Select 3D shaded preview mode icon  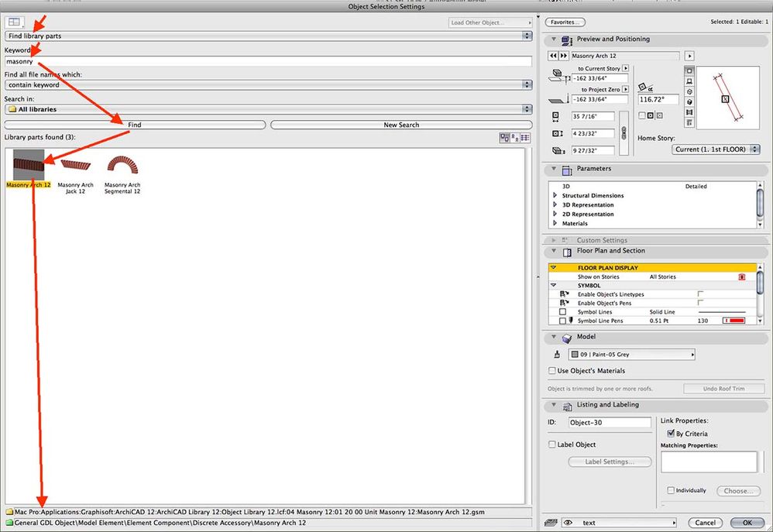pyautogui.click(x=689, y=102)
